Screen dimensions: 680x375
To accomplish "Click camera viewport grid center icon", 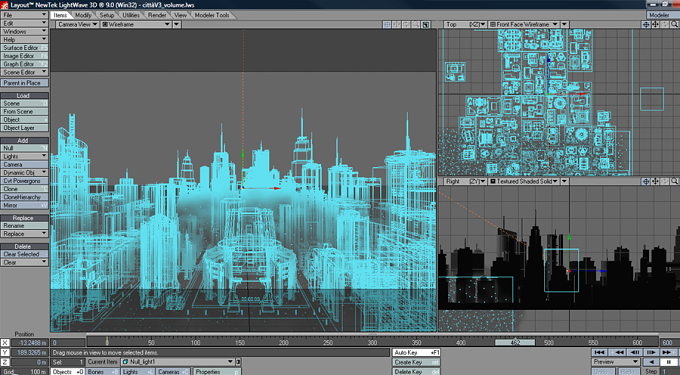I will coord(387,25).
